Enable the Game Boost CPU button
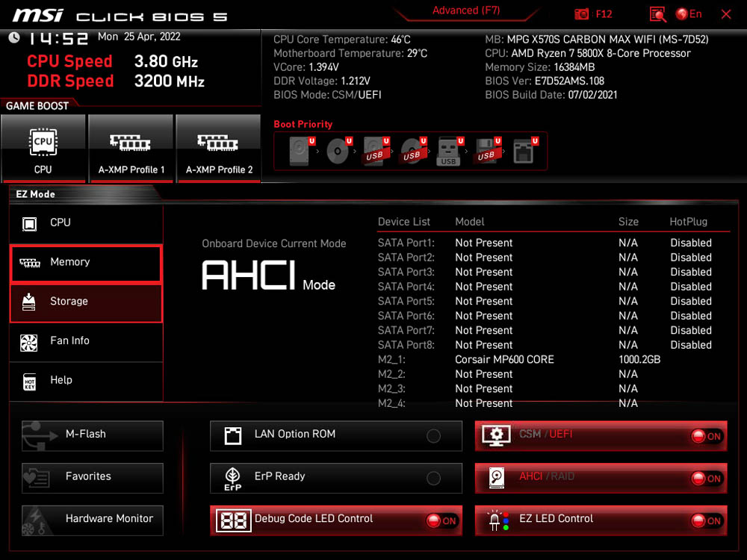The image size is (747, 560). [43, 148]
